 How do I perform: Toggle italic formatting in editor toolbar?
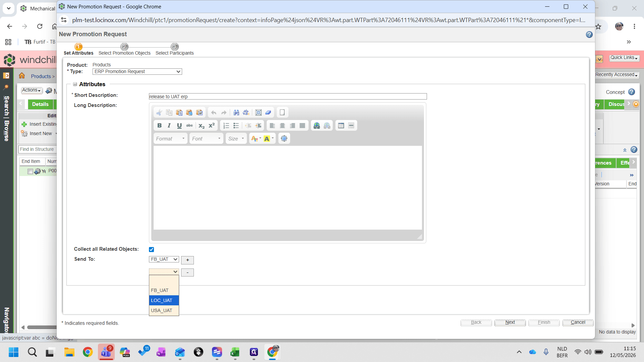point(169,126)
